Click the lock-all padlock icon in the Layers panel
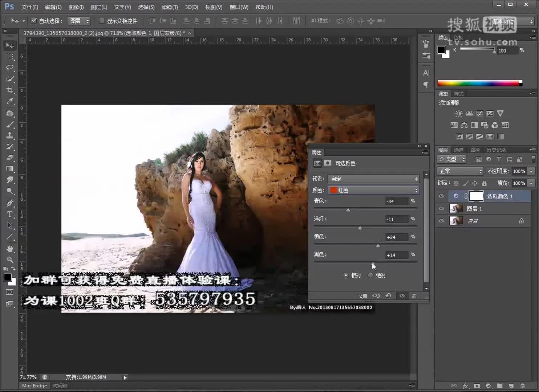Viewport: 539px width, 392px height. click(485, 183)
